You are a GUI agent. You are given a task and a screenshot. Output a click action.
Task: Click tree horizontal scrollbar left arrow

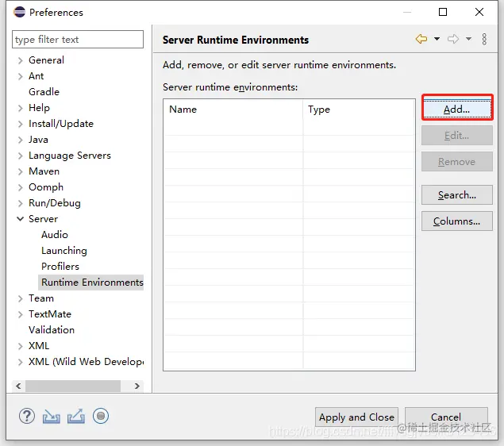tap(18, 386)
